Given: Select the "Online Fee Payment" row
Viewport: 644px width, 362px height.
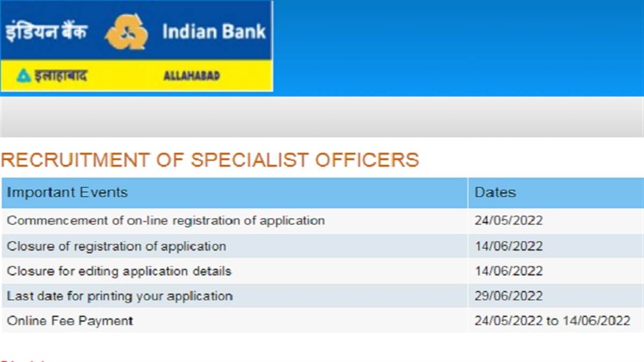Looking at the screenshot, I should point(70,321).
